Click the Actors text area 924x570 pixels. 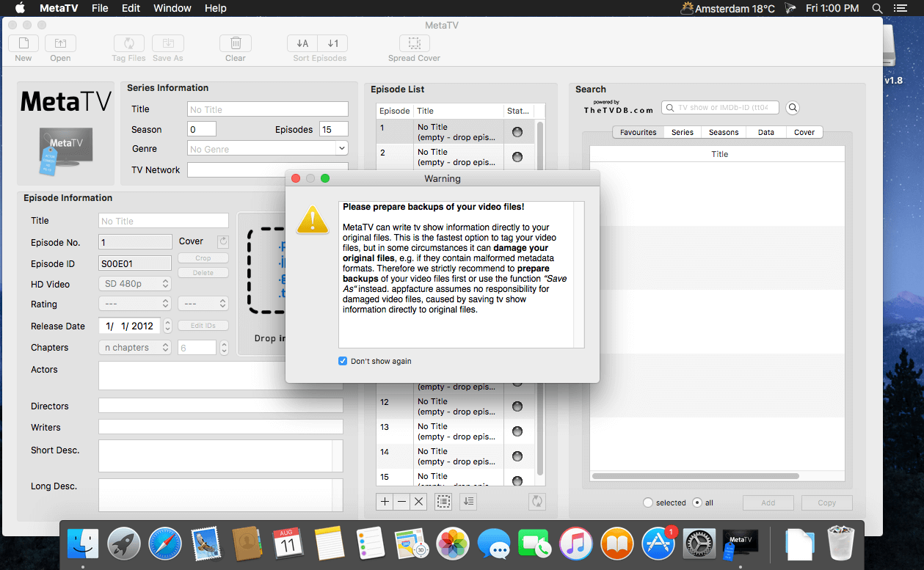(x=220, y=376)
